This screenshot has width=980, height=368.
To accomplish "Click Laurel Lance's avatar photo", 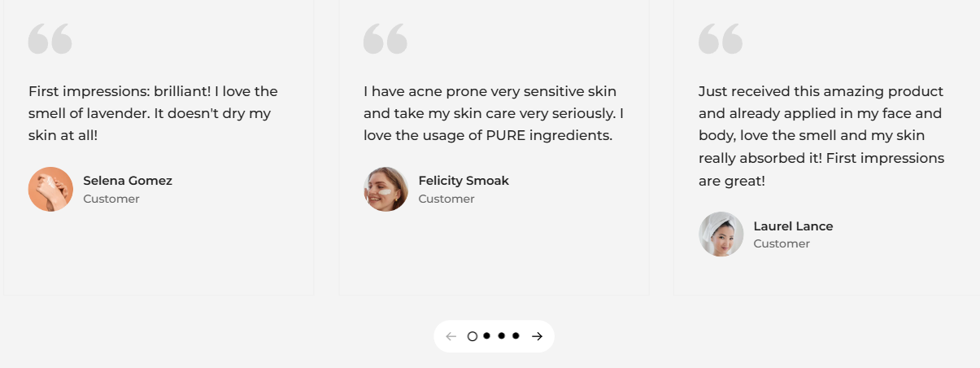I will tap(721, 234).
